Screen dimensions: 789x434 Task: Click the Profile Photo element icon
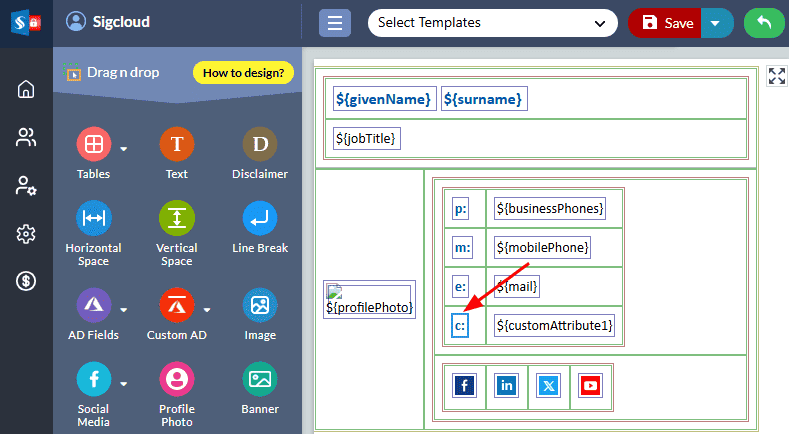click(176, 379)
